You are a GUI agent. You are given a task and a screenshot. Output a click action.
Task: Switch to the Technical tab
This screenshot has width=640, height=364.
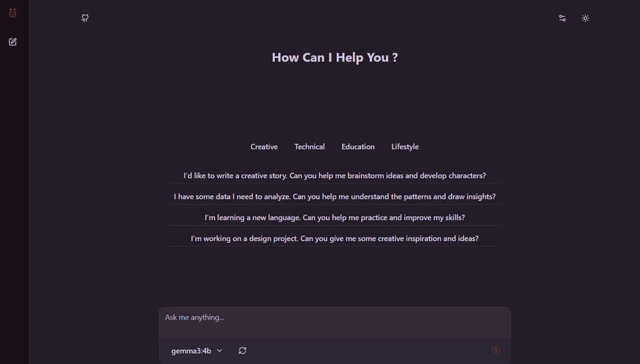click(309, 146)
